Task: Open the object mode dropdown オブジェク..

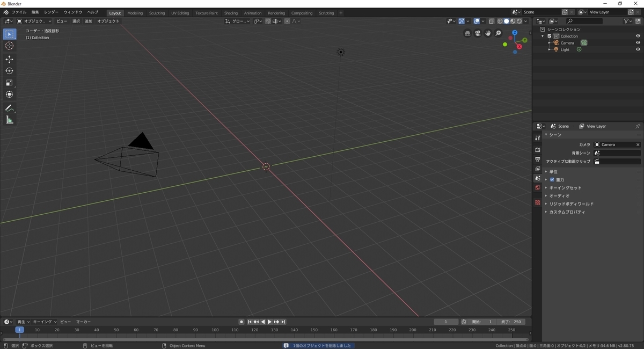Action: (x=34, y=21)
